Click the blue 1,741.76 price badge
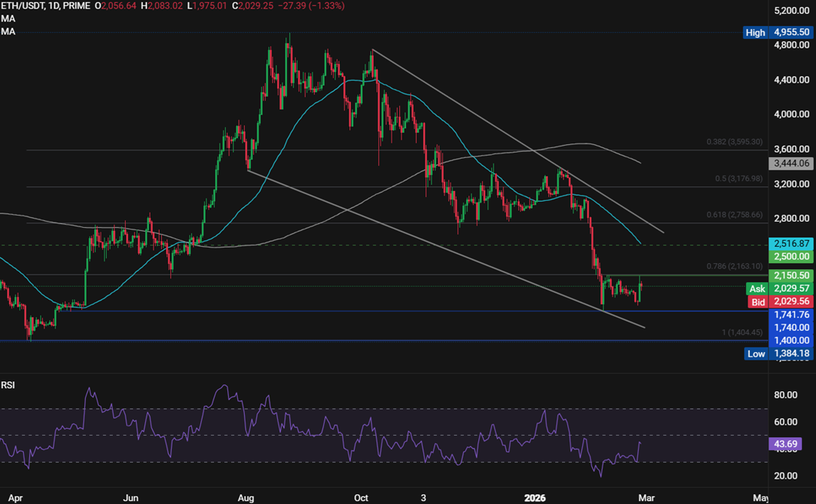Viewport: 816px width, 504px height. click(791, 315)
